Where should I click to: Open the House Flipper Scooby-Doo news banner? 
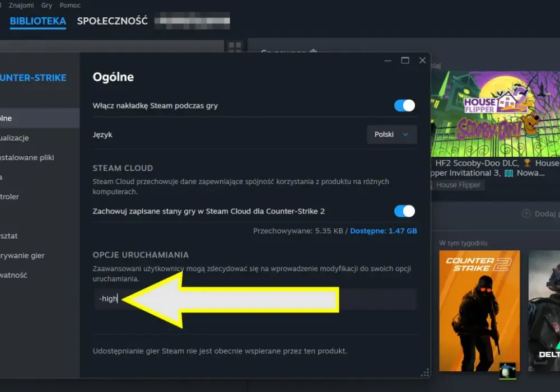[496, 114]
